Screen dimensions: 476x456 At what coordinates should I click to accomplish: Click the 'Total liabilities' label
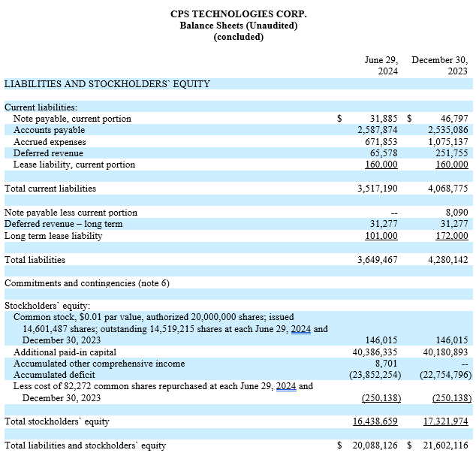[x=35, y=260]
